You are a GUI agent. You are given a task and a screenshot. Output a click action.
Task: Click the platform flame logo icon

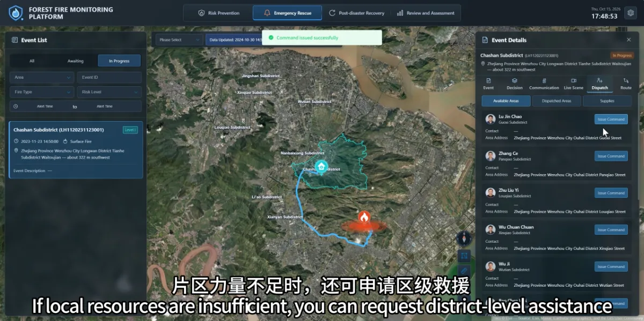pyautogui.click(x=16, y=13)
